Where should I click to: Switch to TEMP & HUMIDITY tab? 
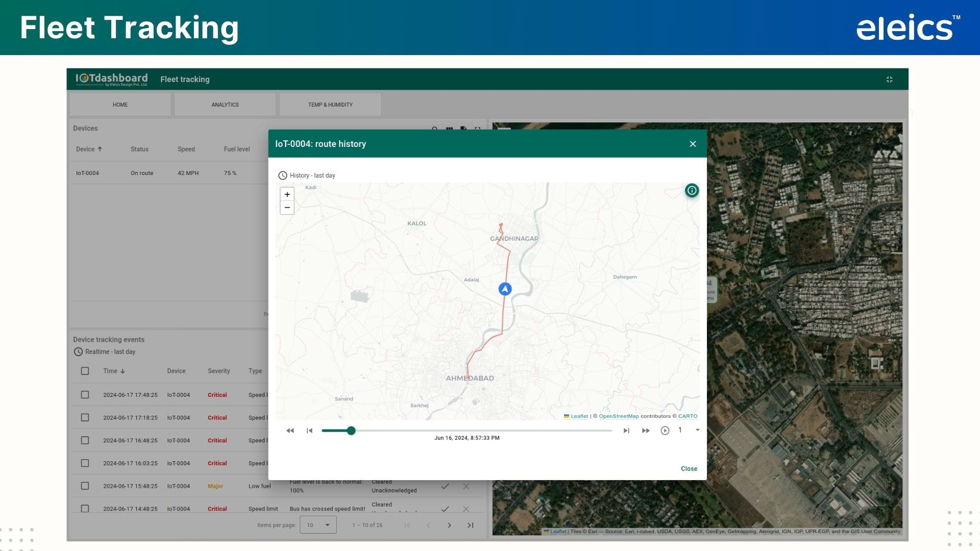(x=330, y=104)
